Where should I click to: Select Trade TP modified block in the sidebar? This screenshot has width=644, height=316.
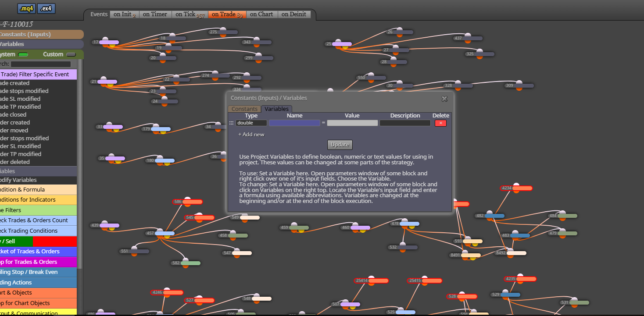click(x=38, y=107)
